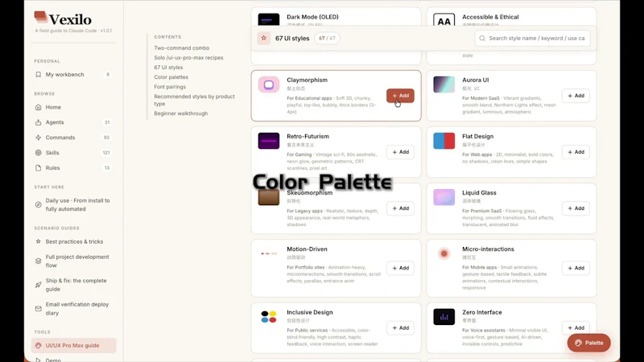Add Flat Design style
644x362 pixels.
pos(576,152)
